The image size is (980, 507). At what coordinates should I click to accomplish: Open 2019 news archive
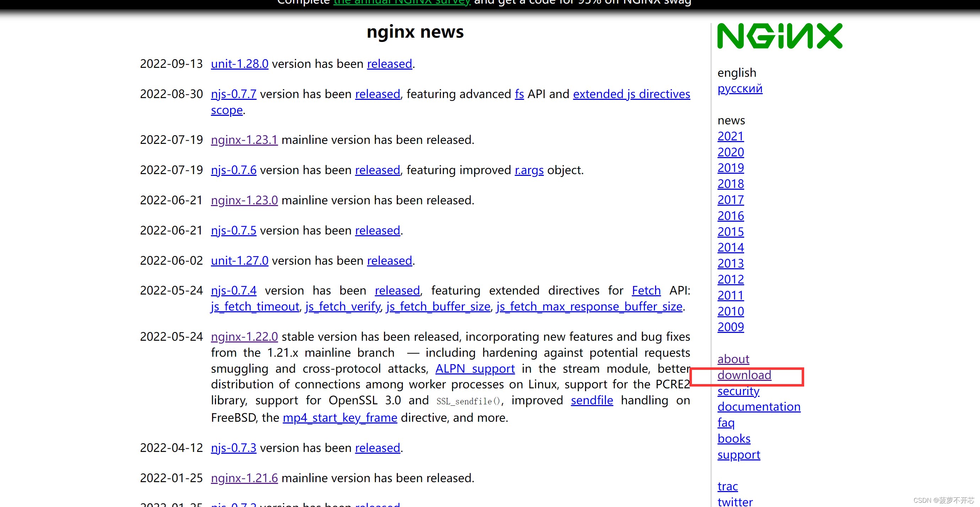tap(730, 168)
